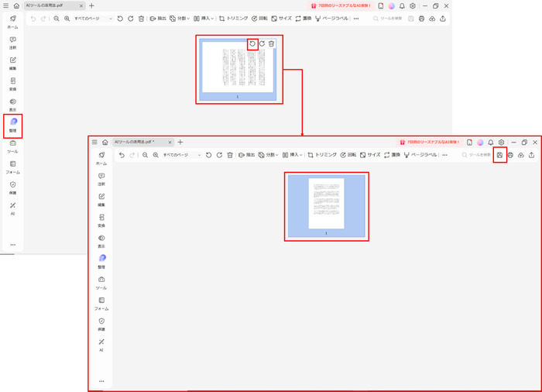542x392 pixels.
Task: Open the すべてのページ dropdown in the top window
Action: pyautogui.click(x=94, y=19)
